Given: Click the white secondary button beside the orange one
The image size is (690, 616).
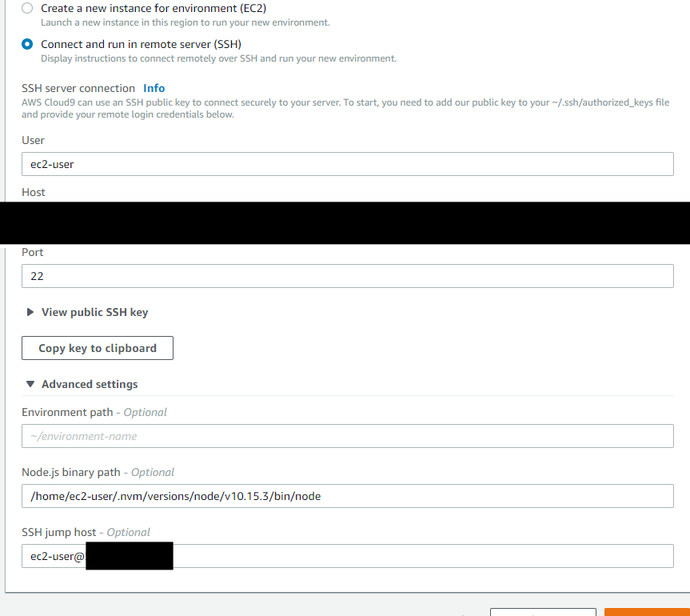Looking at the screenshot, I should pyautogui.click(x=543, y=612).
